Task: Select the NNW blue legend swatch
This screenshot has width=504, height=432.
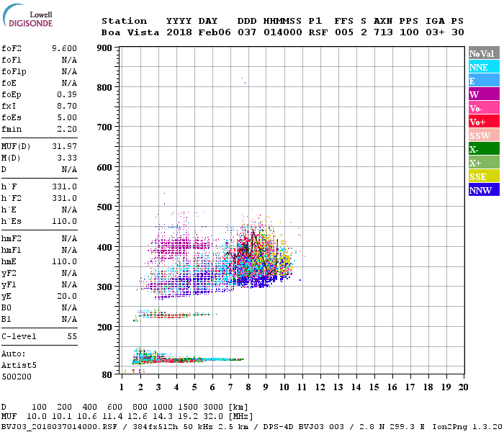Action: coord(484,189)
